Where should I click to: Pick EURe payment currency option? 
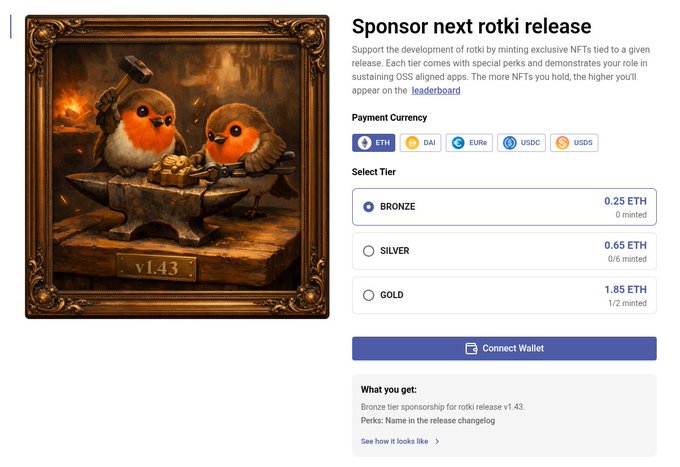coord(470,143)
